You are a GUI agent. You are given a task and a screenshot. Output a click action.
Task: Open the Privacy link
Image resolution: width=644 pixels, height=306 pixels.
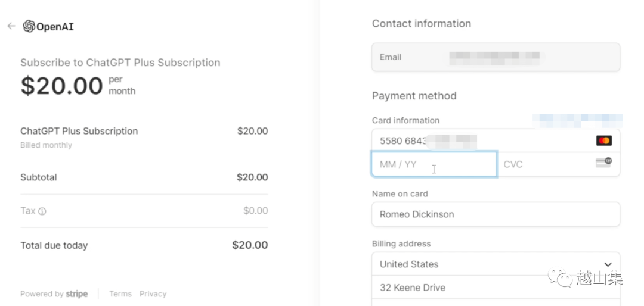coord(153,294)
